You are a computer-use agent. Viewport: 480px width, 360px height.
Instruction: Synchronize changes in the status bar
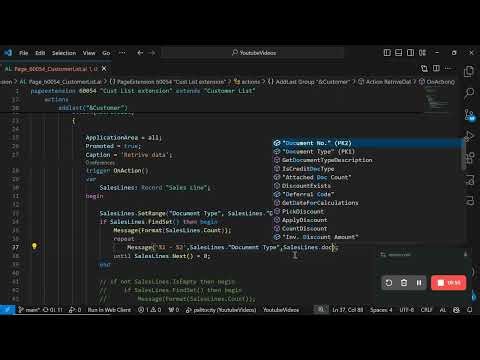coord(53,310)
